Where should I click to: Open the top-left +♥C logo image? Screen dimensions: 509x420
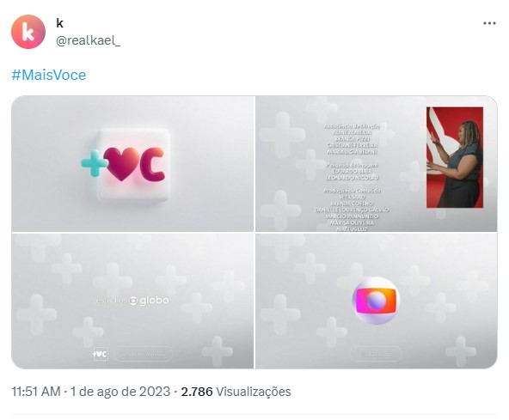132,164
